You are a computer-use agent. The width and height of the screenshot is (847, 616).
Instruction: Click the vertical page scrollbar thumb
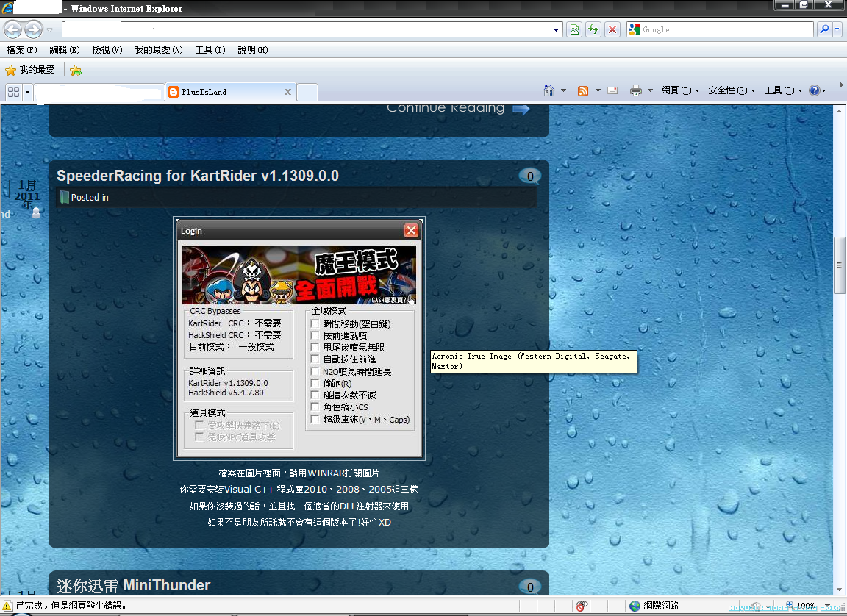pos(839,265)
